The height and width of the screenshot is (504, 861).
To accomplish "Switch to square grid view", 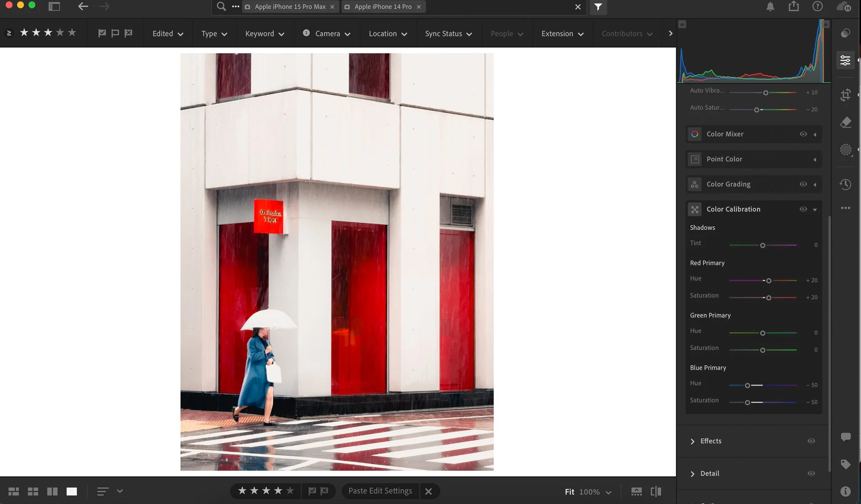I will [33, 491].
